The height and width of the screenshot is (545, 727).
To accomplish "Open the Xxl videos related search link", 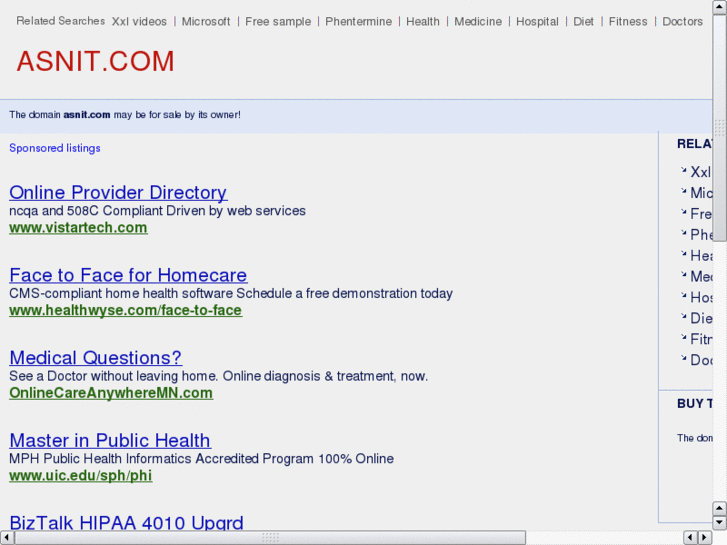I will point(139,21).
